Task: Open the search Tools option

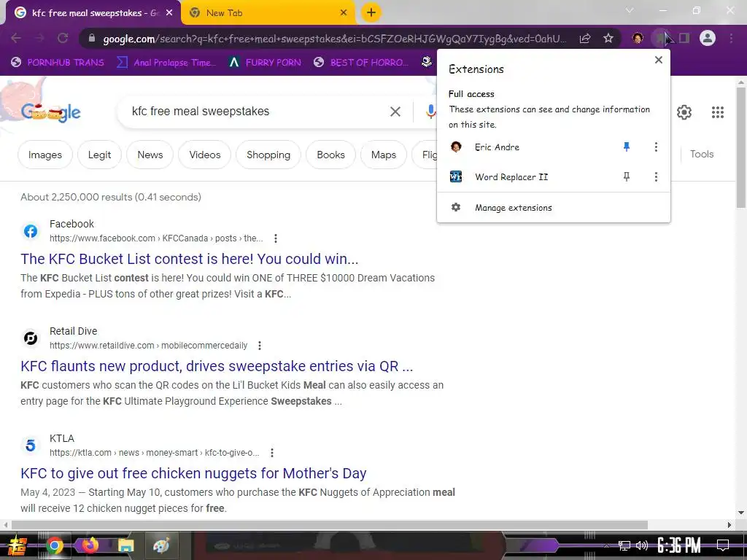Action: [702, 154]
